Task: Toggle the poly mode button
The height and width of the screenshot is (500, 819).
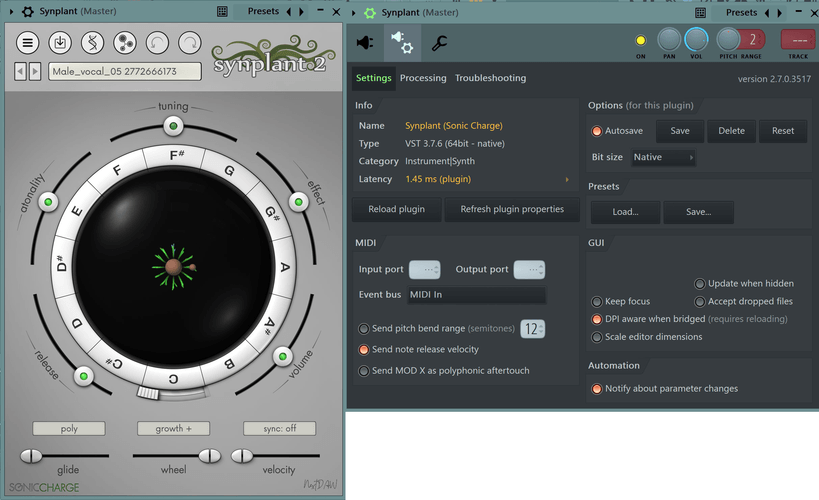Action: pyautogui.click(x=69, y=428)
